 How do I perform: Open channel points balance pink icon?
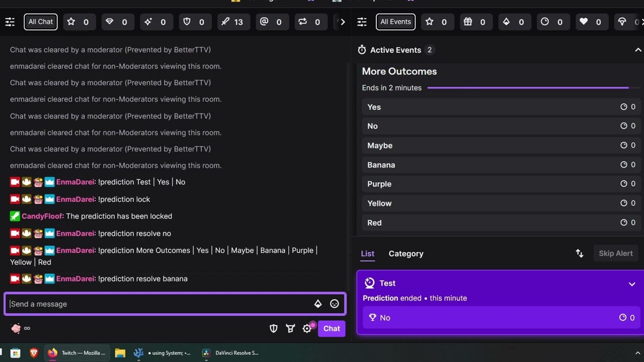pos(16,328)
